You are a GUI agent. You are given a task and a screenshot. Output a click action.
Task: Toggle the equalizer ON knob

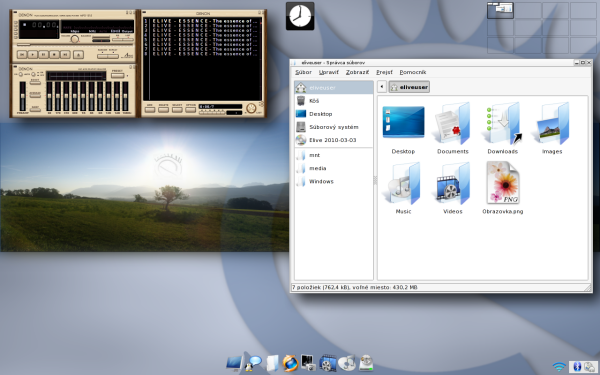coord(21,74)
